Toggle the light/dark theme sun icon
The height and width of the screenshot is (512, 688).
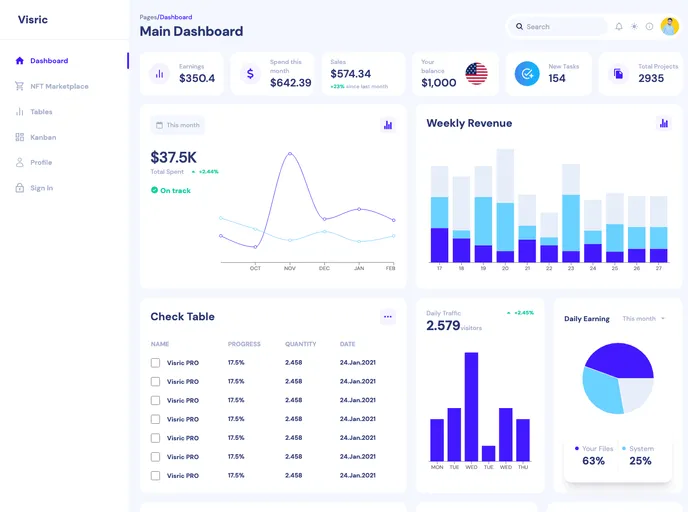tap(634, 27)
